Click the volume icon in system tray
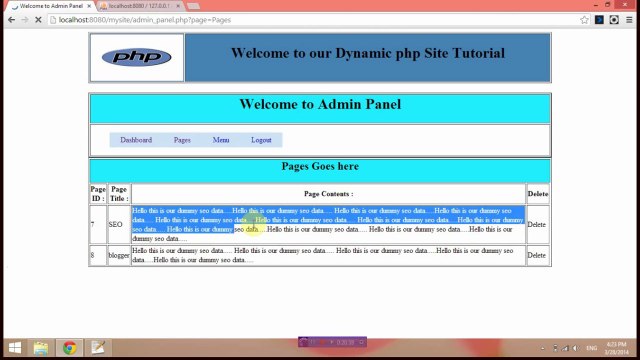Image resolution: width=640 pixels, height=360 pixels. coord(576,348)
